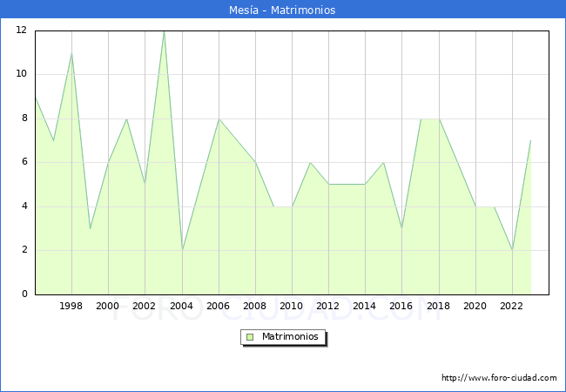The image size is (566, 392).
Task: Select the 1998 x-axis label
Action: (71, 307)
